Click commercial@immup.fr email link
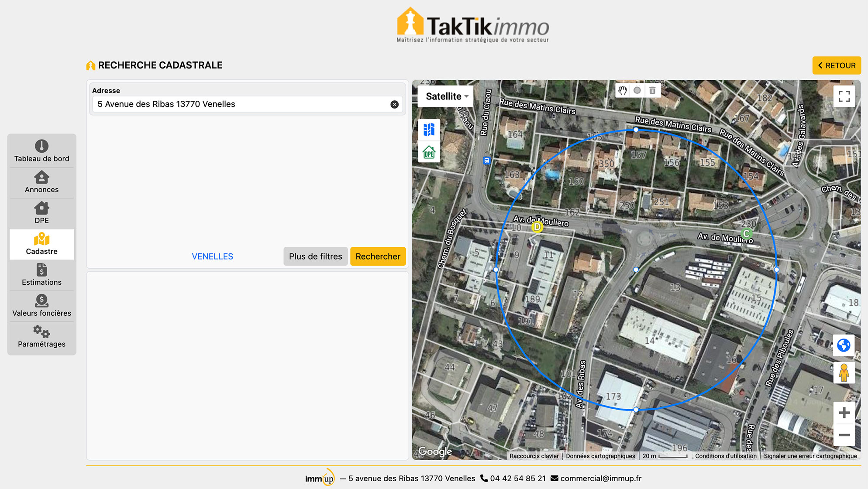The width and height of the screenshot is (868, 489). click(601, 479)
